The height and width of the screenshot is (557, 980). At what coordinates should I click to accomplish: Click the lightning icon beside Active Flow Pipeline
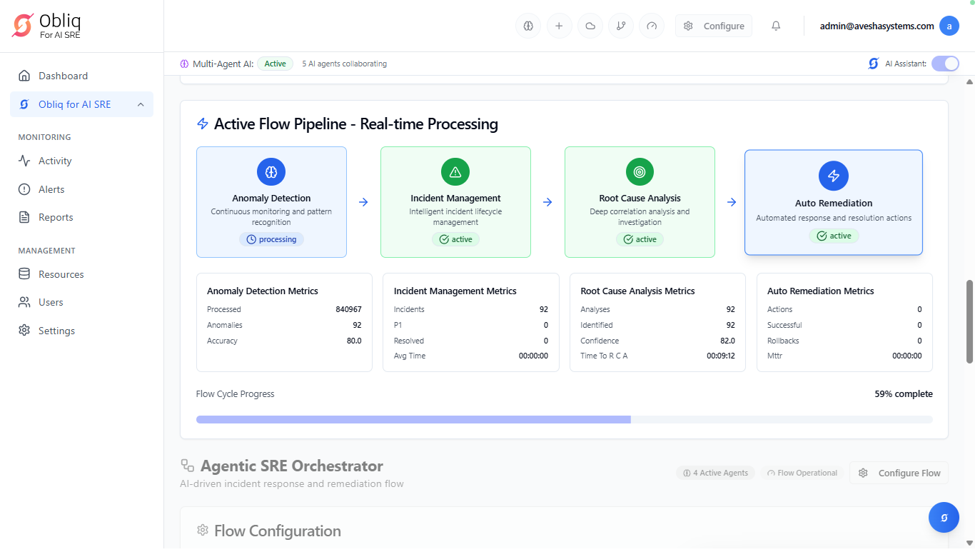pyautogui.click(x=203, y=124)
